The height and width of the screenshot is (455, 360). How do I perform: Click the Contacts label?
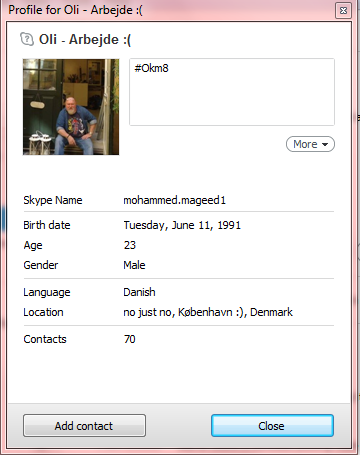pos(45,339)
